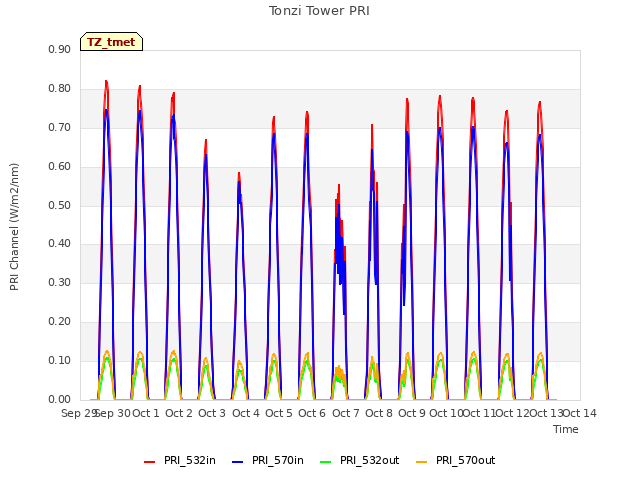Click the x-axis label Time
640x480 pixels.
click(566, 429)
